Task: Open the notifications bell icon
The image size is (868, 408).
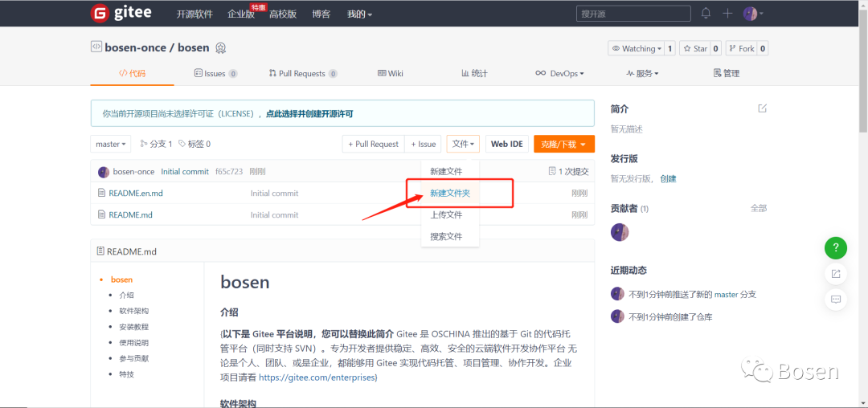Action: [x=706, y=14]
